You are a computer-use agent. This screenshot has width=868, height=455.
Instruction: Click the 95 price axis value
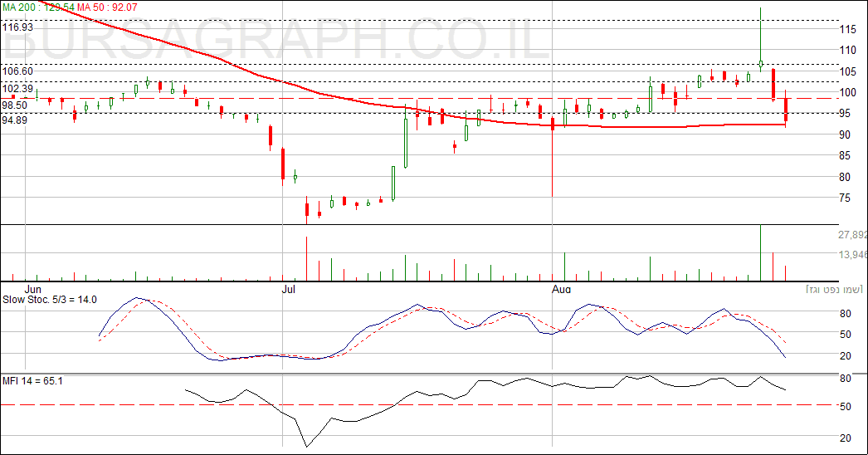pos(845,114)
